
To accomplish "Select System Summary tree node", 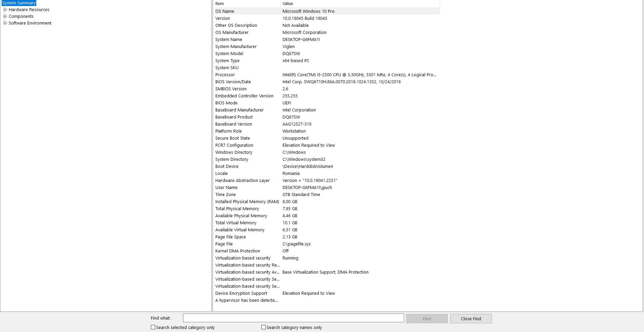I will 19,3.
